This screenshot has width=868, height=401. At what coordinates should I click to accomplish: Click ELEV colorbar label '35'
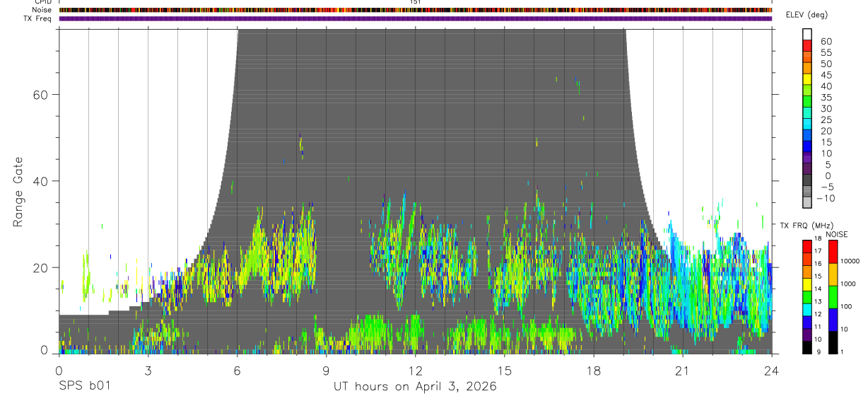pos(826,98)
